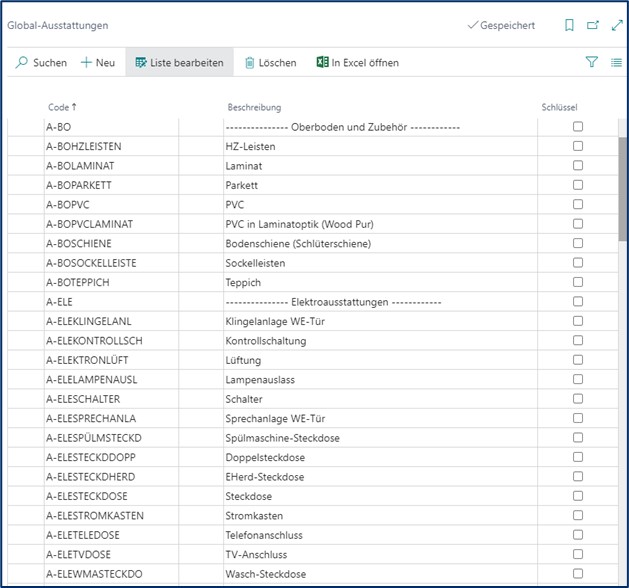
Task: Add new entry with Neu
Action: coord(98,62)
